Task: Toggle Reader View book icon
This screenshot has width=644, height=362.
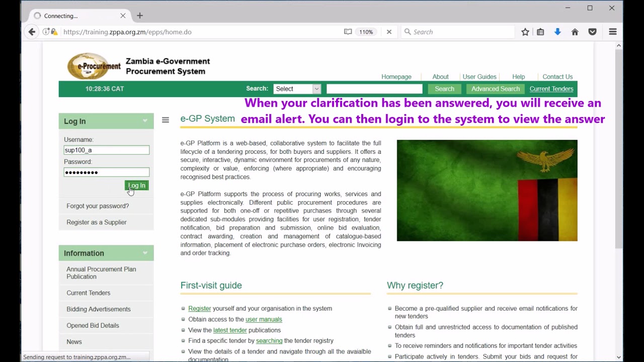Action: click(348, 32)
